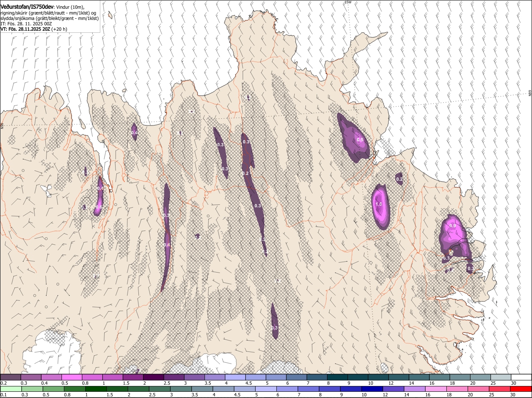
Task: Pick the upper-row legend swatch starting at 10
Action: (378, 377)
